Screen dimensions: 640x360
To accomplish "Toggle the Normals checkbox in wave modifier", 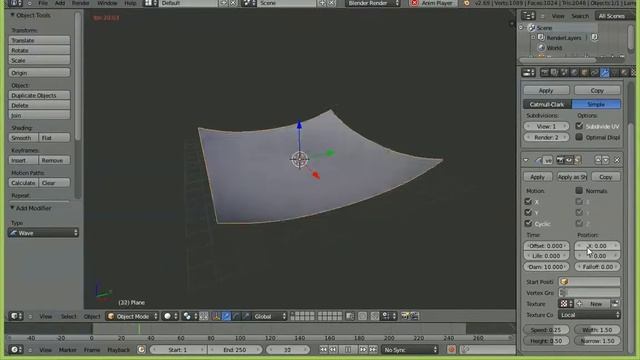I will pyautogui.click(x=579, y=191).
